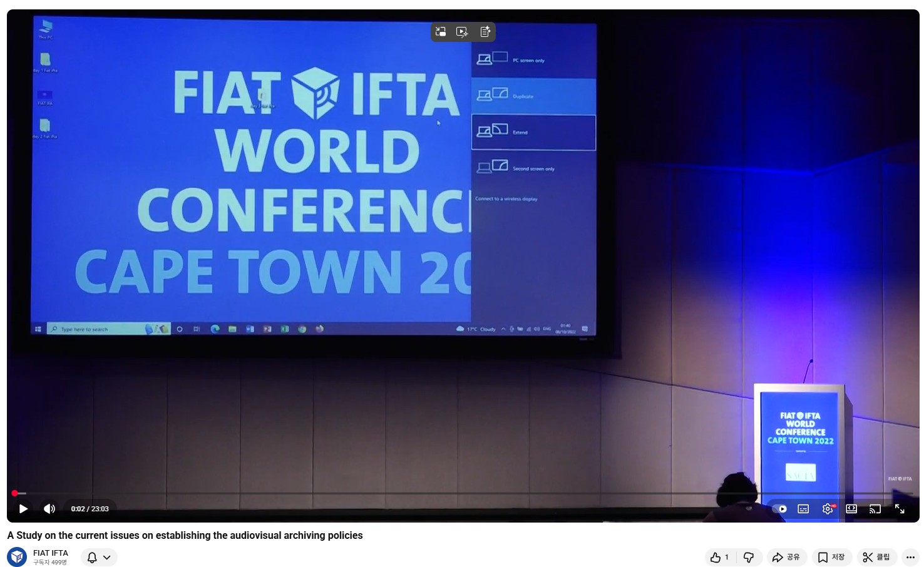Open the more actions three-dot menu
The image size is (924, 567).
click(x=910, y=557)
